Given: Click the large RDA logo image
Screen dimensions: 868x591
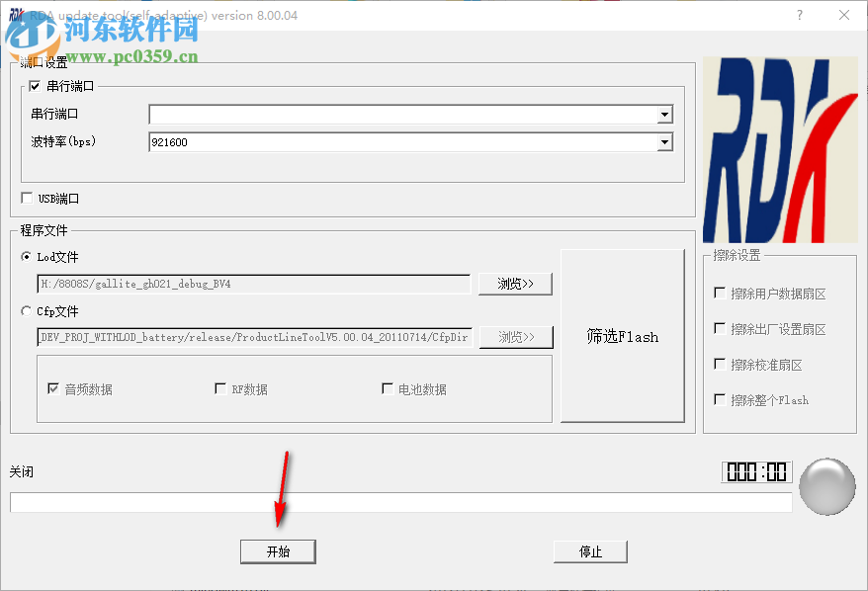Looking at the screenshot, I should coord(779,148).
